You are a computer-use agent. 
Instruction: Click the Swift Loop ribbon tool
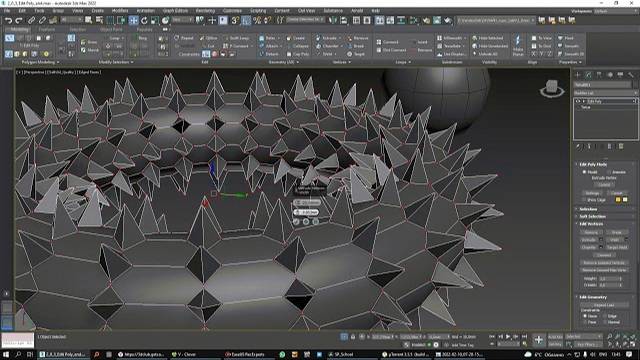pyautogui.click(x=236, y=38)
